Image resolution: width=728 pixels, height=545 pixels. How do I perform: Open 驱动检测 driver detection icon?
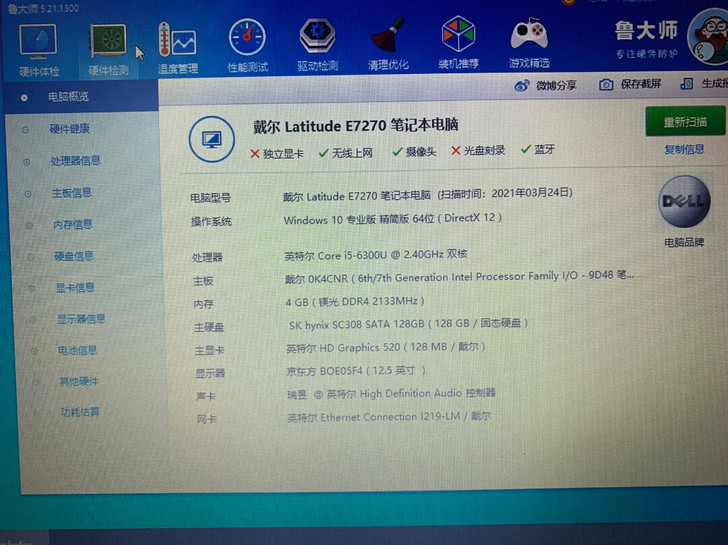[318, 35]
